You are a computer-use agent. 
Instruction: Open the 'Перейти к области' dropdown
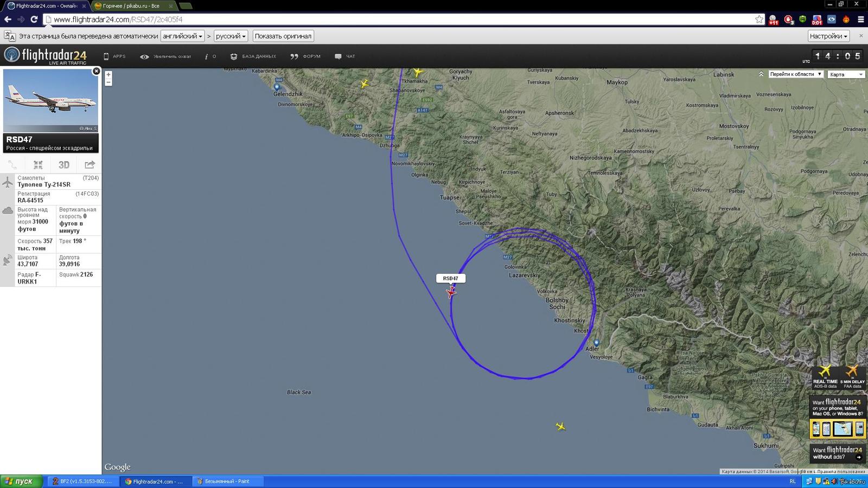[796, 74]
